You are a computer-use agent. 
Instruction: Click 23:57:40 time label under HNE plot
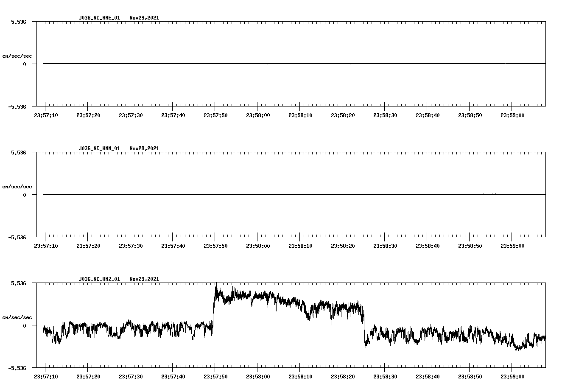(x=173, y=115)
